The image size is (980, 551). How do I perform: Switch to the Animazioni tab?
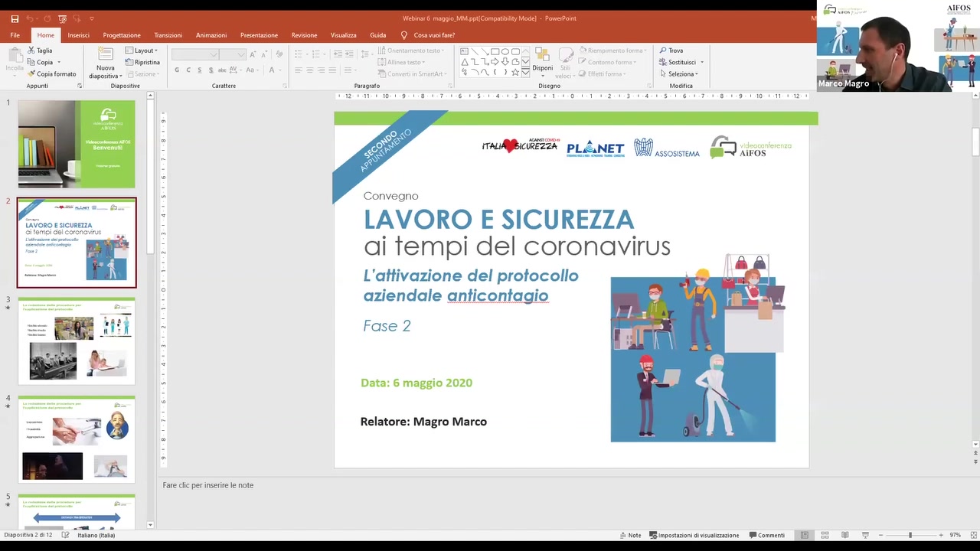click(211, 35)
